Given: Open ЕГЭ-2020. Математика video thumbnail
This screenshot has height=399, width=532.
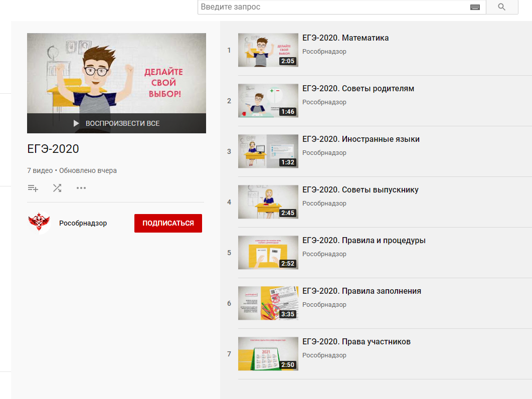Looking at the screenshot, I should (x=268, y=50).
